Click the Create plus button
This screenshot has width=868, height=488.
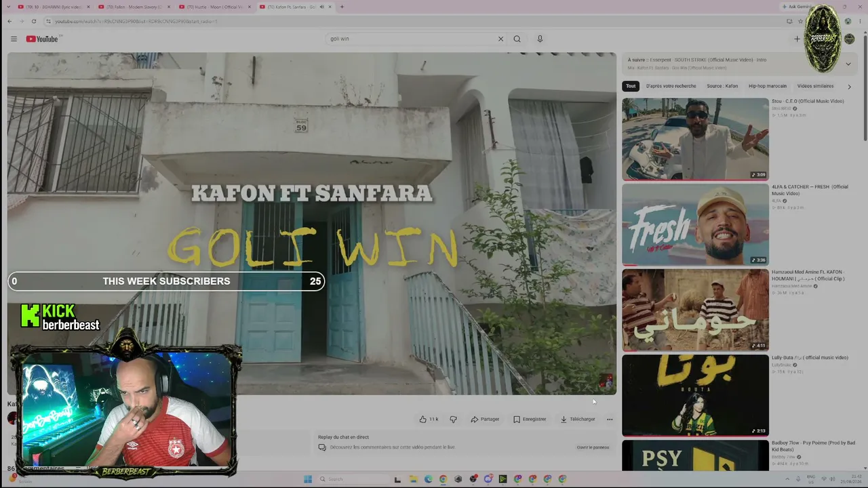point(797,39)
